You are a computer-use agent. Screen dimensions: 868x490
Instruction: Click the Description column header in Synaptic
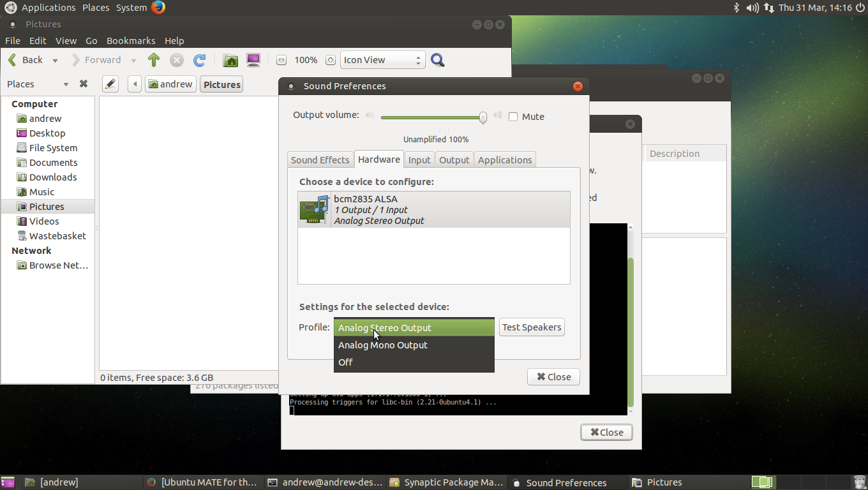coord(685,154)
